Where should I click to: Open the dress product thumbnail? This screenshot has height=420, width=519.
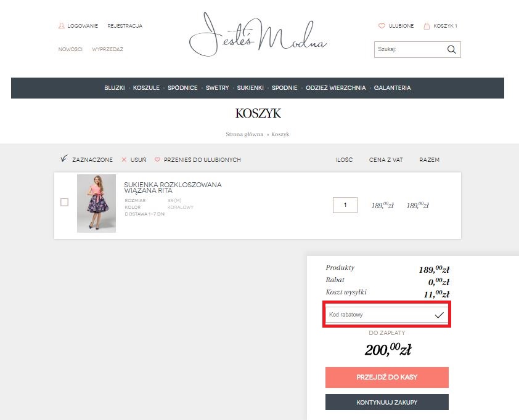pyautogui.click(x=96, y=203)
